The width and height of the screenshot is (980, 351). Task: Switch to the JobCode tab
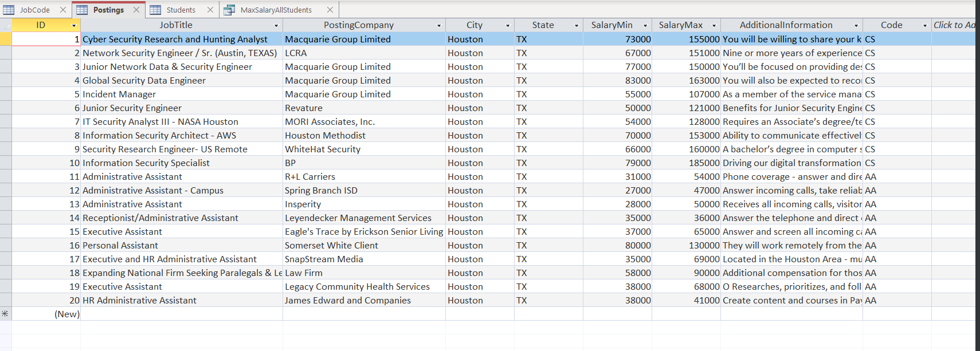pos(34,10)
